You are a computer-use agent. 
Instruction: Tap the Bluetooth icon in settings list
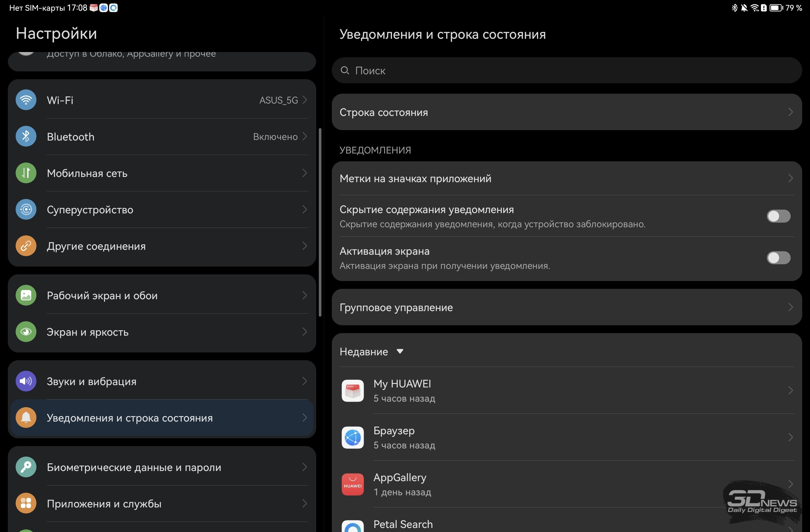pos(26,136)
